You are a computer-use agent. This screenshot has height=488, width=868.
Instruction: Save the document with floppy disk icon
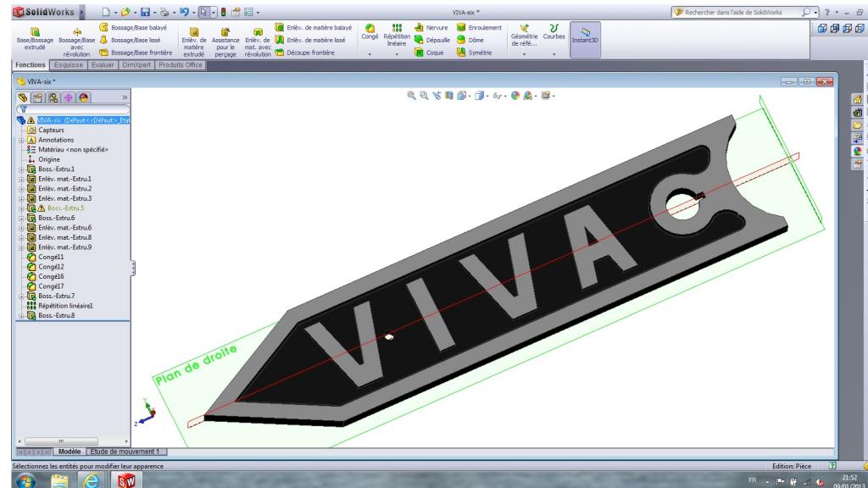tap(145, 12)
